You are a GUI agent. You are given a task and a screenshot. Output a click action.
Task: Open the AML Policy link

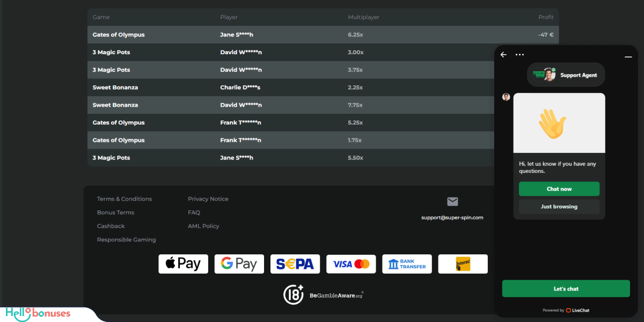pyautogui.click(x=203, y=226)
